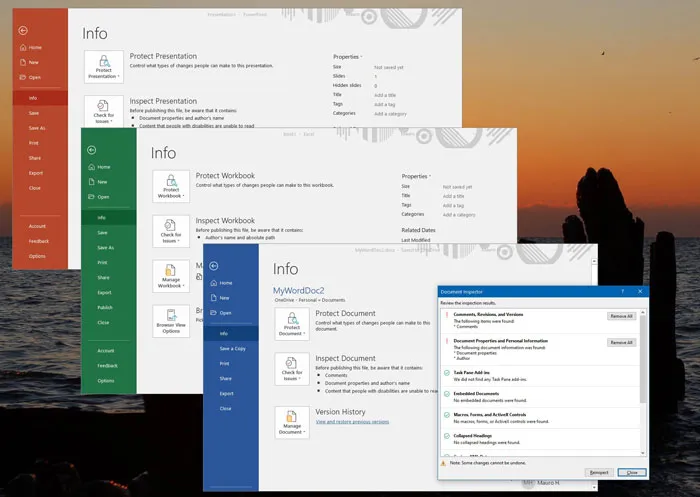Click warning icon next to 'Some changes' note
Screen dimensions: 700x497
[443, 464]
